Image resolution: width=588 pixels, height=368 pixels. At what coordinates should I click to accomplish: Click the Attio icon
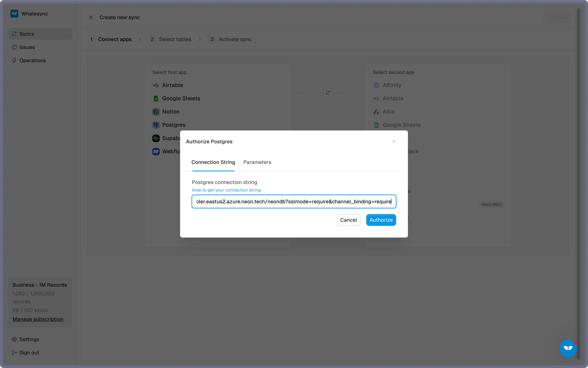376,112
